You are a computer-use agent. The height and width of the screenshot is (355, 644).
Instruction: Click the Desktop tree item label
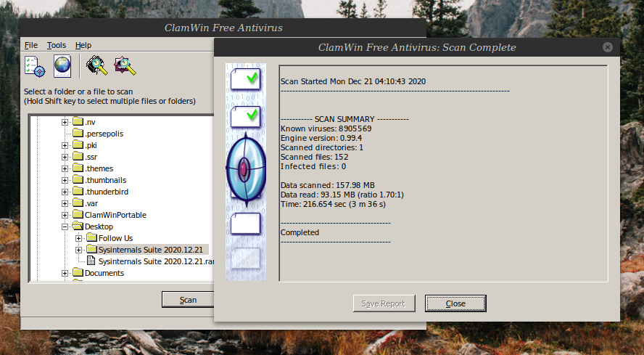[99, 227]
